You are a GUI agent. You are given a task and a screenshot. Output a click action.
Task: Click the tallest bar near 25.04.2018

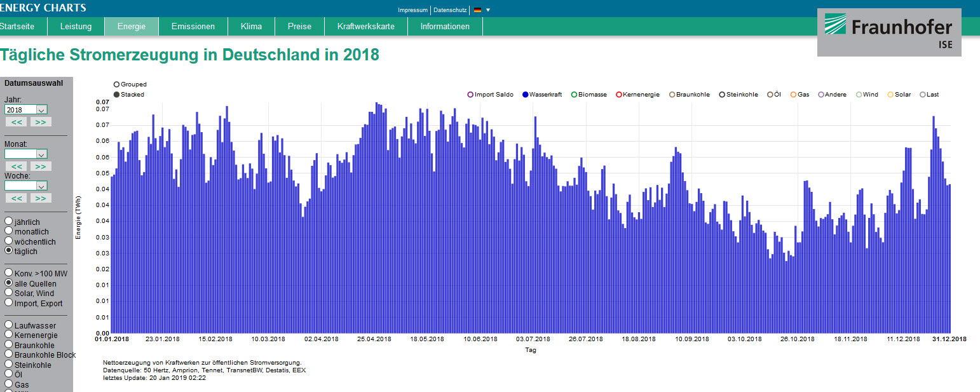(376, 216)
